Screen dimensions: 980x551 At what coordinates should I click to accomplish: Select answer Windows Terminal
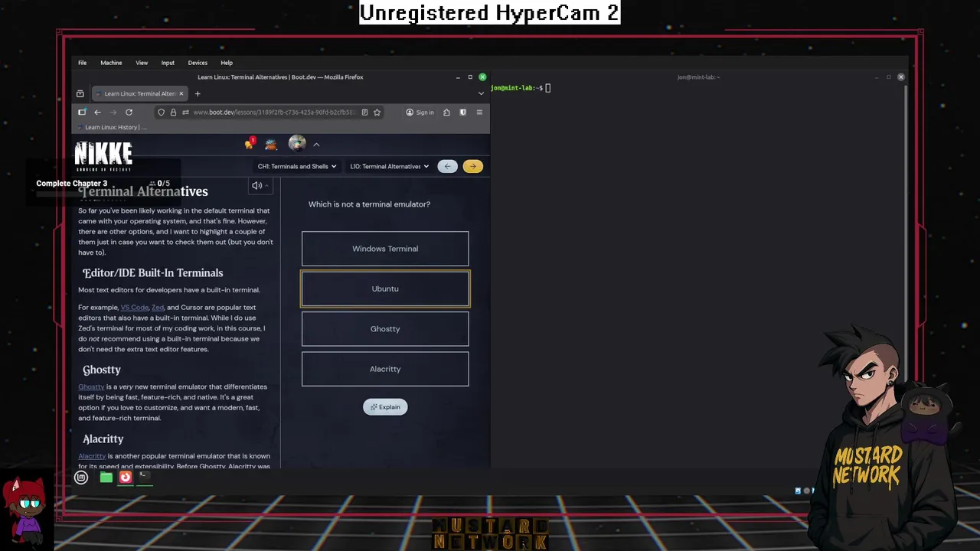(385, 249)
